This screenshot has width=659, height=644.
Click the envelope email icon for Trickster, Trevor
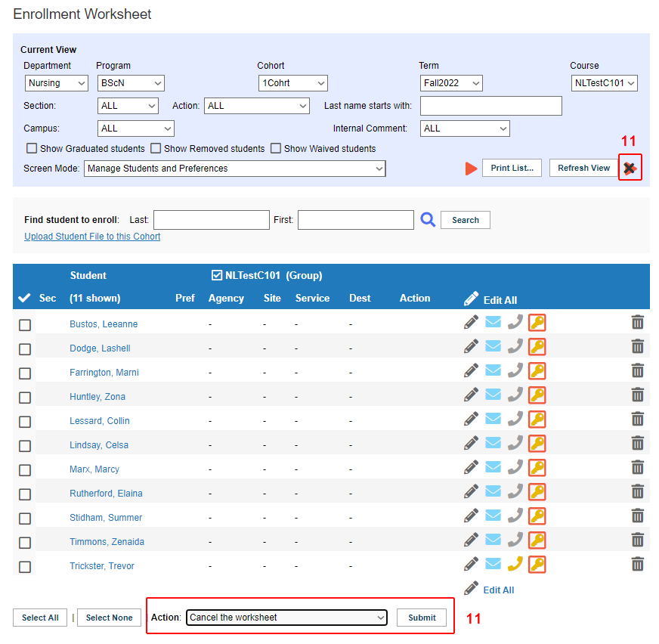pos(493,564)
